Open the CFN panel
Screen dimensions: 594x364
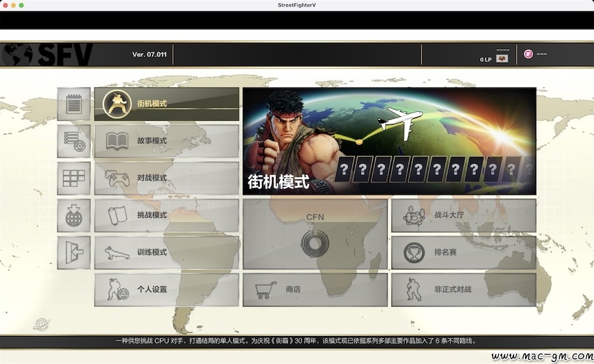point(315,234)
